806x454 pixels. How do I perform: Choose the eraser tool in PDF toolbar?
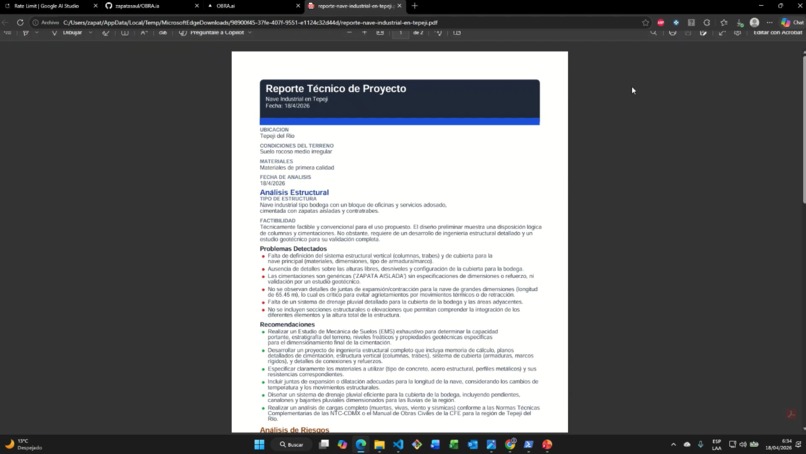(x=105, y=32)
